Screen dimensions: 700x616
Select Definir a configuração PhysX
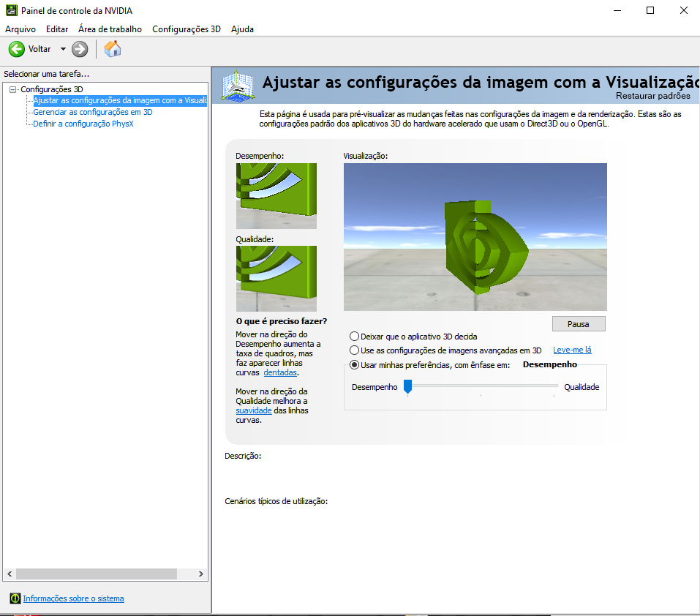pyautogui.click(x=83, y=124)
